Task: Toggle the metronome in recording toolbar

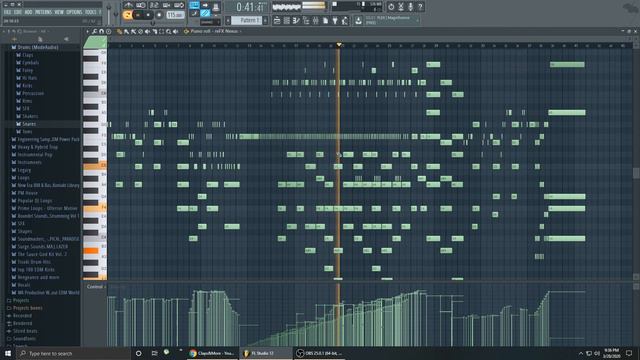Action: 128,5
